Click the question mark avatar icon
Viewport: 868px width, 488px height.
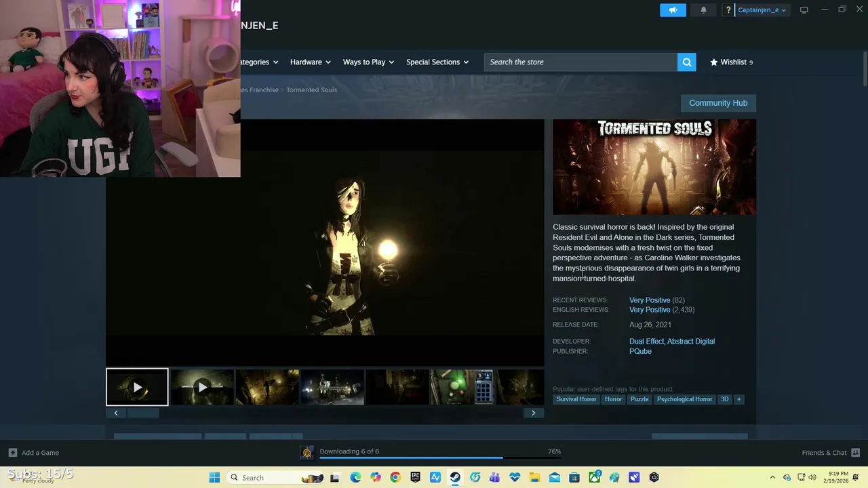728,10
